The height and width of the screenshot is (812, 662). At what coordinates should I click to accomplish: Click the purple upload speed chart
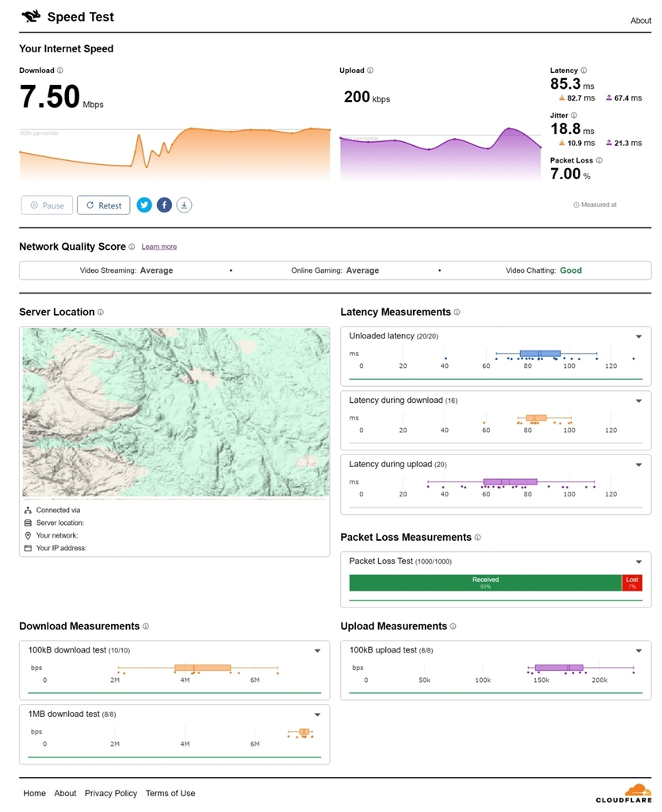click(441, 154)
